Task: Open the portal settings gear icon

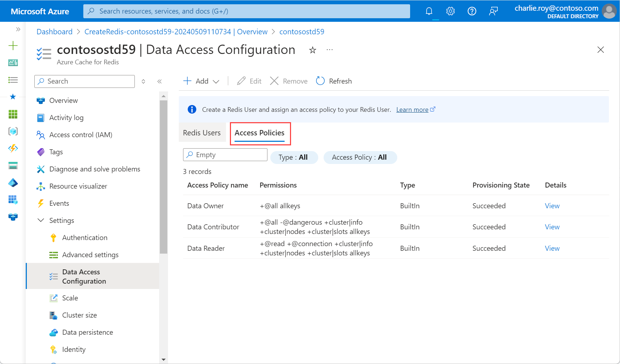Action: (450, 11)
